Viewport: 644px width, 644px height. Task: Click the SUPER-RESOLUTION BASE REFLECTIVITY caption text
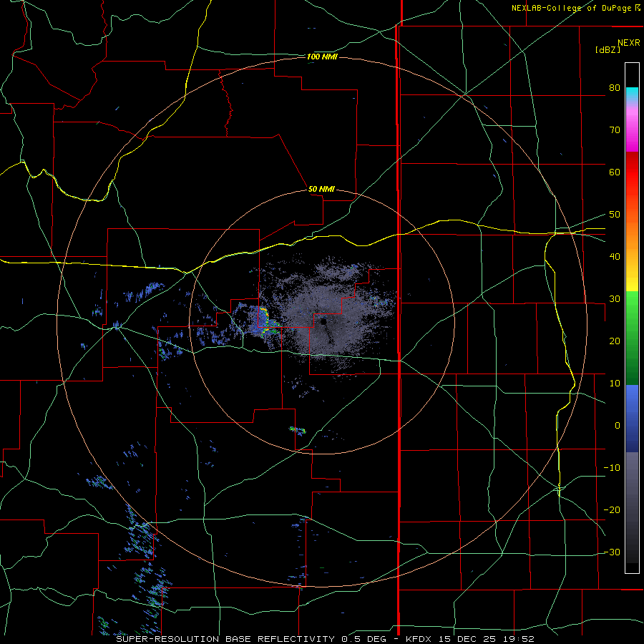pyautogui.click(x=225, y=639)
